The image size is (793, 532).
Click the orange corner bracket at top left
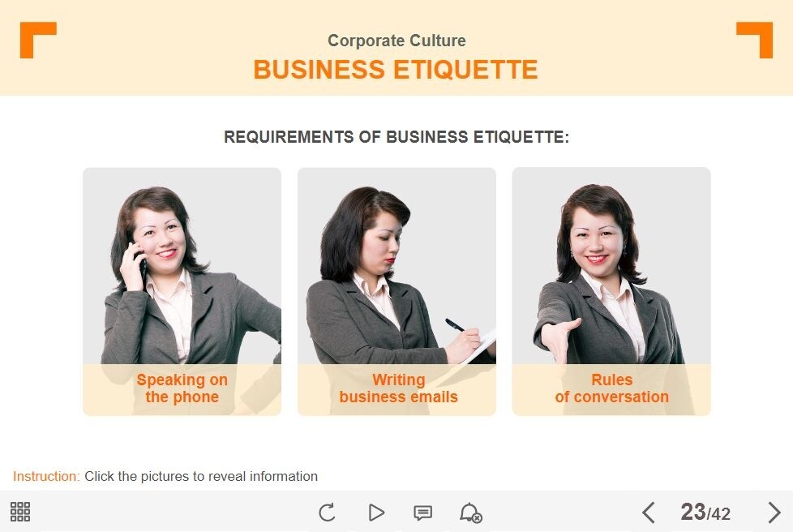tap(38, 40)
